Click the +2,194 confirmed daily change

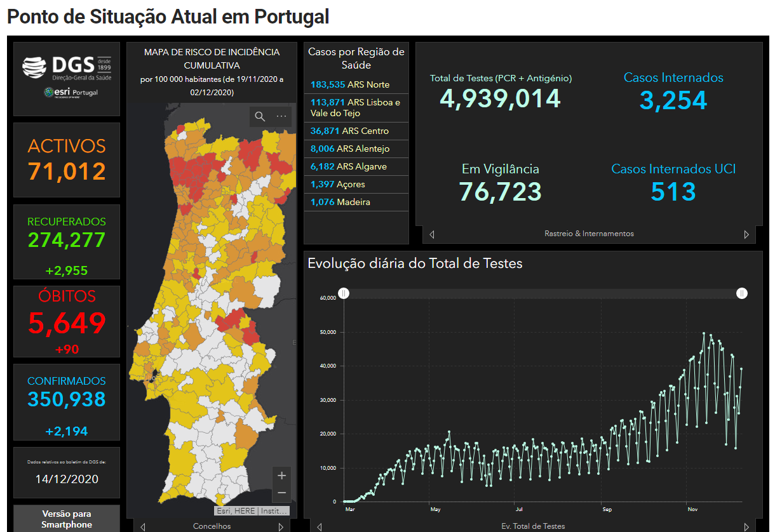point(67,432)
